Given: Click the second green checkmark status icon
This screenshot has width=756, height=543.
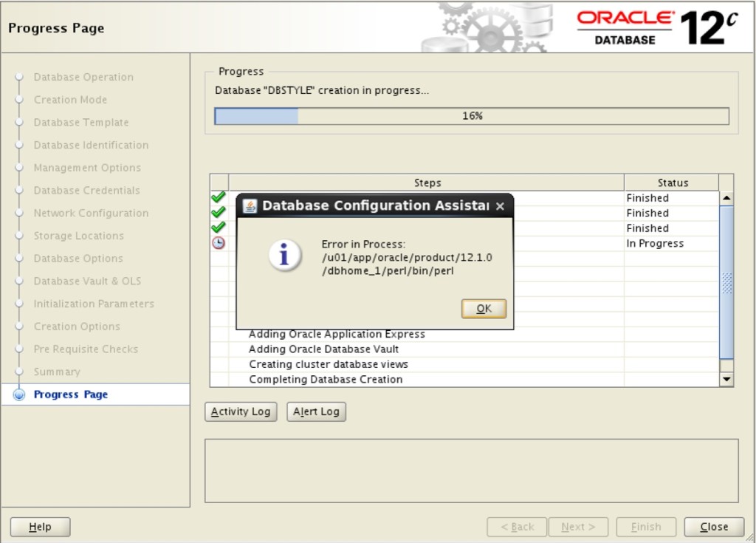Looking at the screenshot, I should [x=219, y=212].
